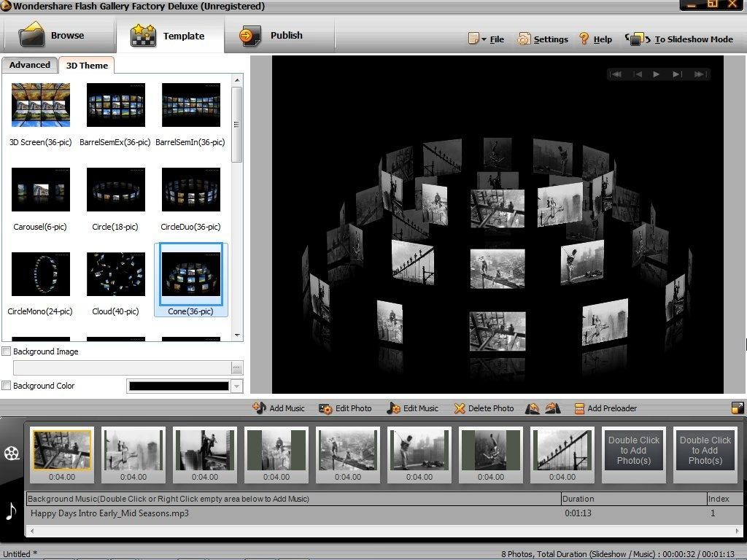This screenshot has width=747, height=560.
Task: Enable the Background Color option
Action: 6,386
